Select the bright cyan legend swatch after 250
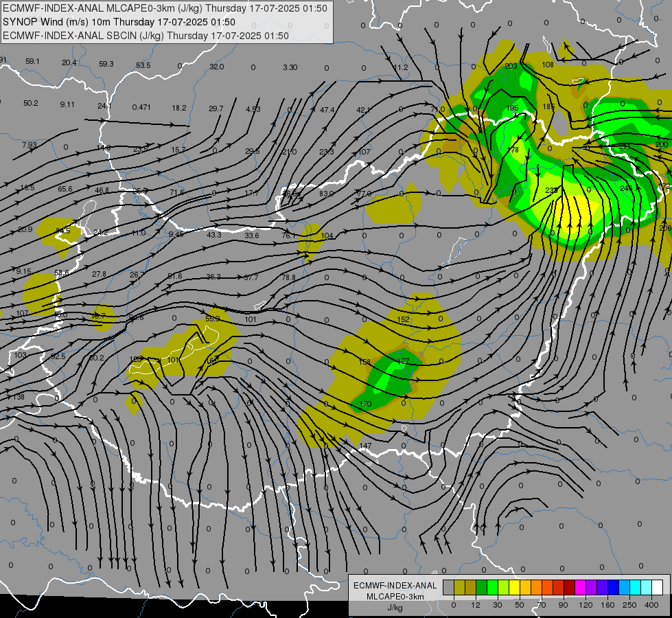Viewport: 672px width, 618px height. [636, 588]
